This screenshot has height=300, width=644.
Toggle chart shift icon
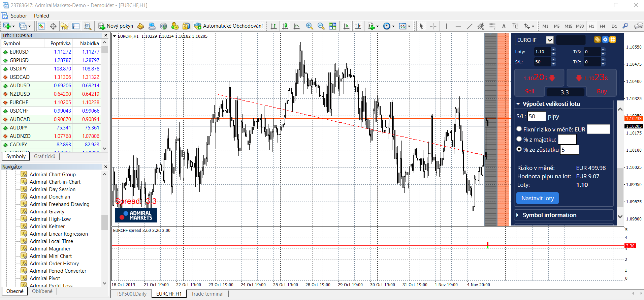358,26
